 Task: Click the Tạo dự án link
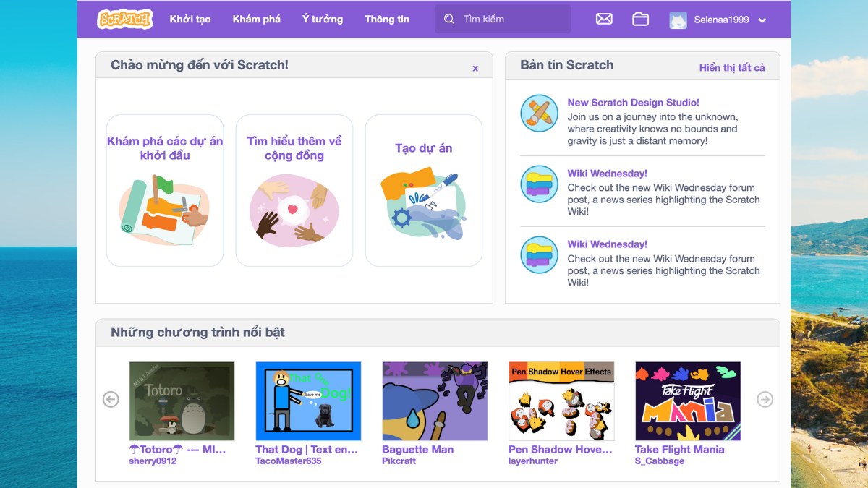click(x=424, y=148)
